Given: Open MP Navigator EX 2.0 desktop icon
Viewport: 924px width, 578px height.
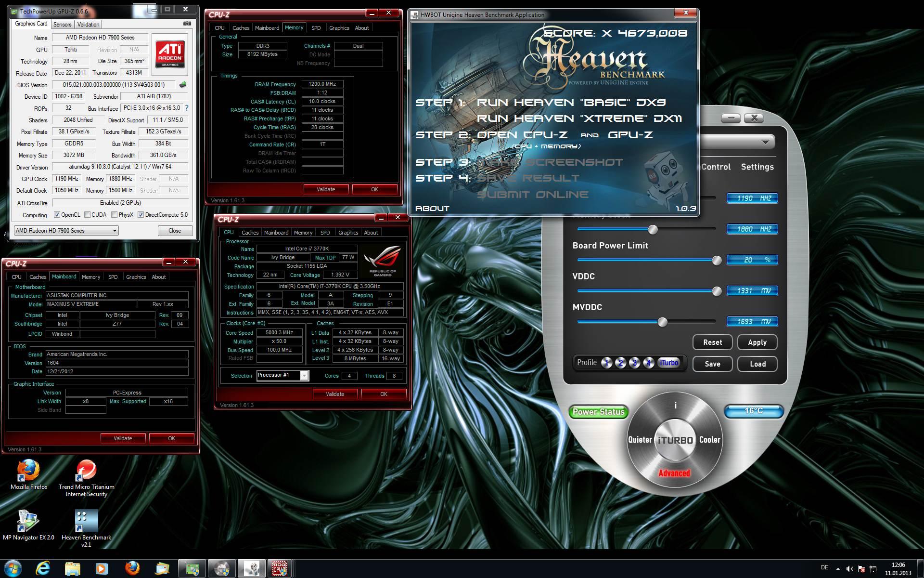Looking at the screenshot, I should (28, 525).
